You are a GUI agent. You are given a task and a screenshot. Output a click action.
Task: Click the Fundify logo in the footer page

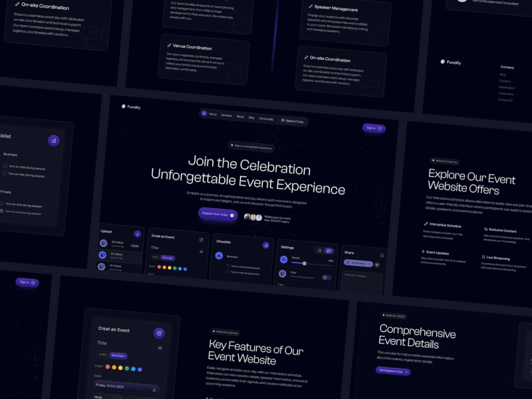pos(451,62)
